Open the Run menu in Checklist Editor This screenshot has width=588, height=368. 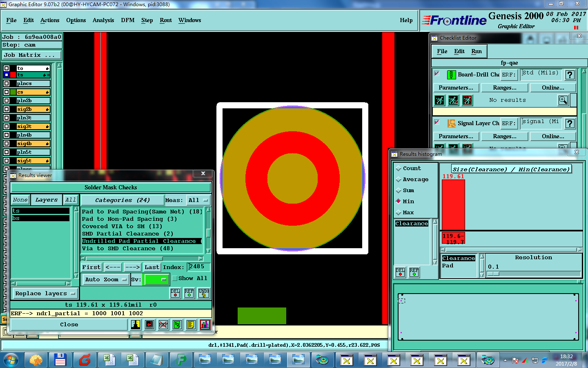477,52
